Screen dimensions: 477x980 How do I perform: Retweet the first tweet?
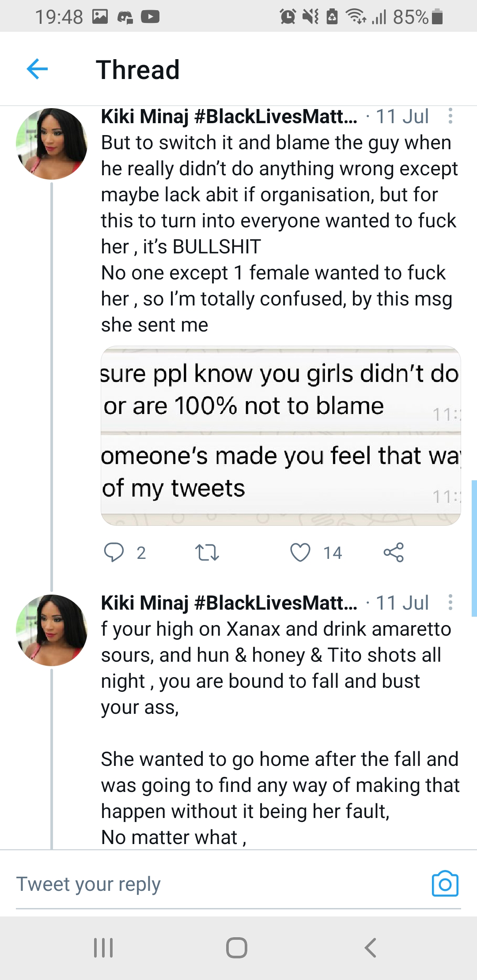(207, 552)
